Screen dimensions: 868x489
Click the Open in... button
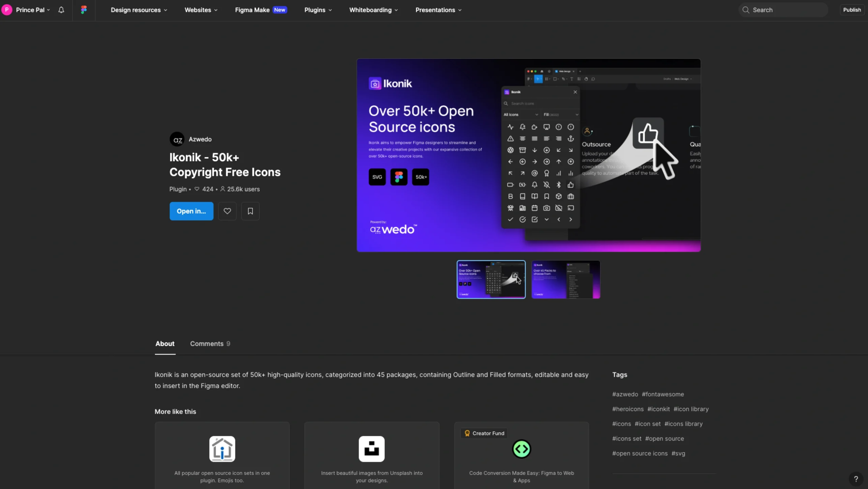click(x=191, y=211)
